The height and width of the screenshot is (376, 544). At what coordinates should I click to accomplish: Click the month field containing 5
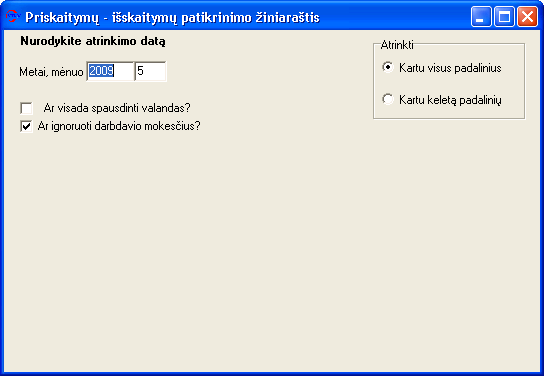pos(151,71)
